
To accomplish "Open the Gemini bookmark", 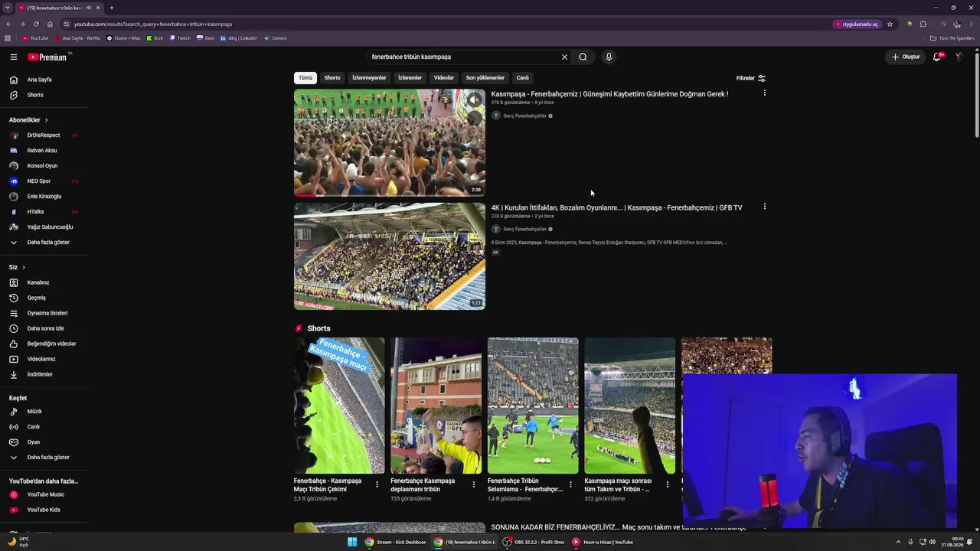I will pos(275,38).
